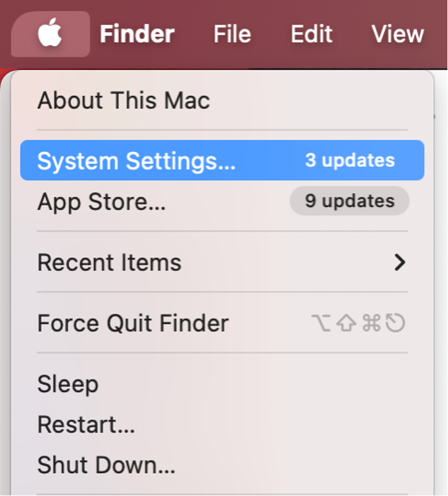Open the File menu
This screenshot has width=448, height=496.
click(x=231, y=34)
